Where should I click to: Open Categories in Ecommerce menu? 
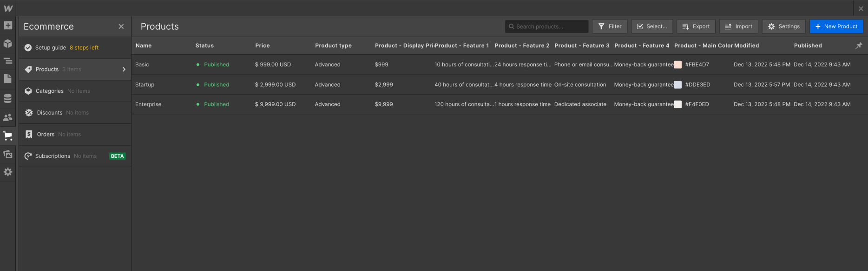click(x=75, y=91)
